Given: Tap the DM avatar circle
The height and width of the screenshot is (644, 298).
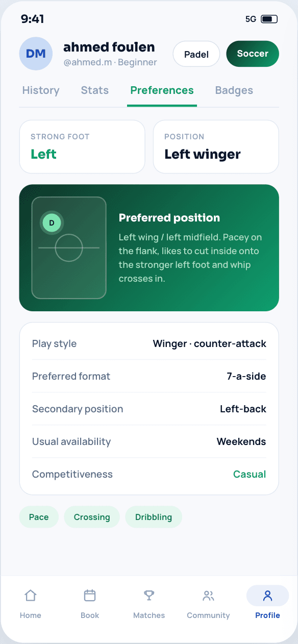Looking at the screenshot, I should point(36,54).
